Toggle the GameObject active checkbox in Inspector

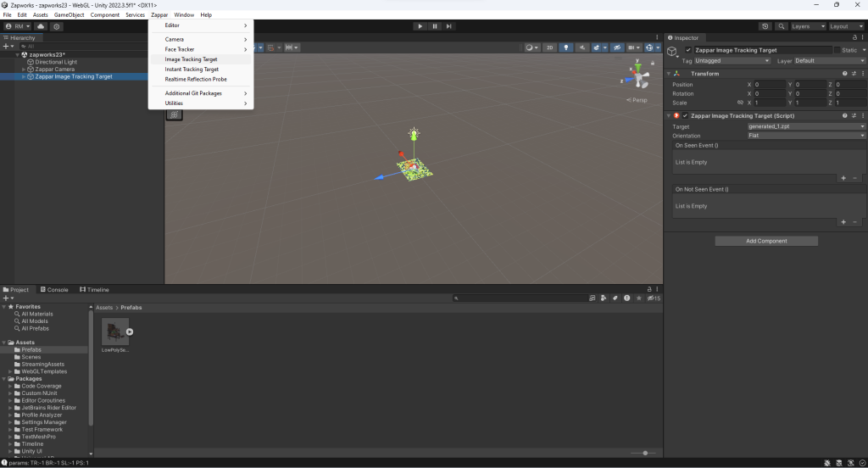(x=688, y=50)
